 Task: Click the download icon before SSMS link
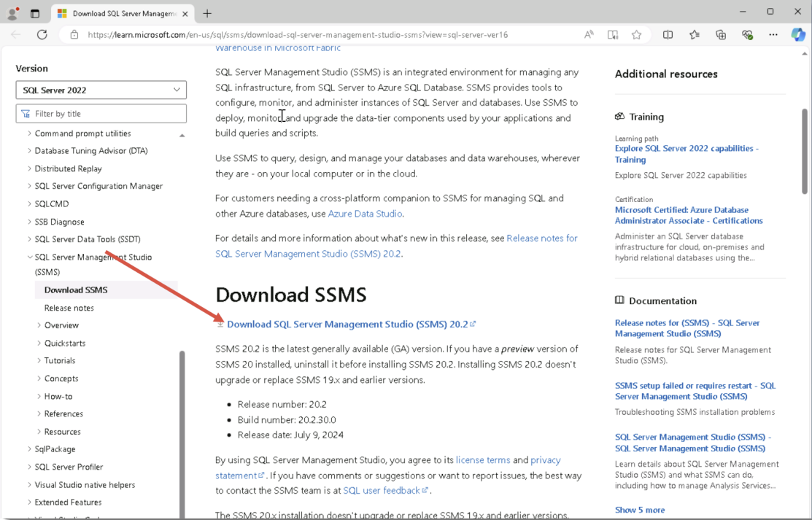point(220,325)
